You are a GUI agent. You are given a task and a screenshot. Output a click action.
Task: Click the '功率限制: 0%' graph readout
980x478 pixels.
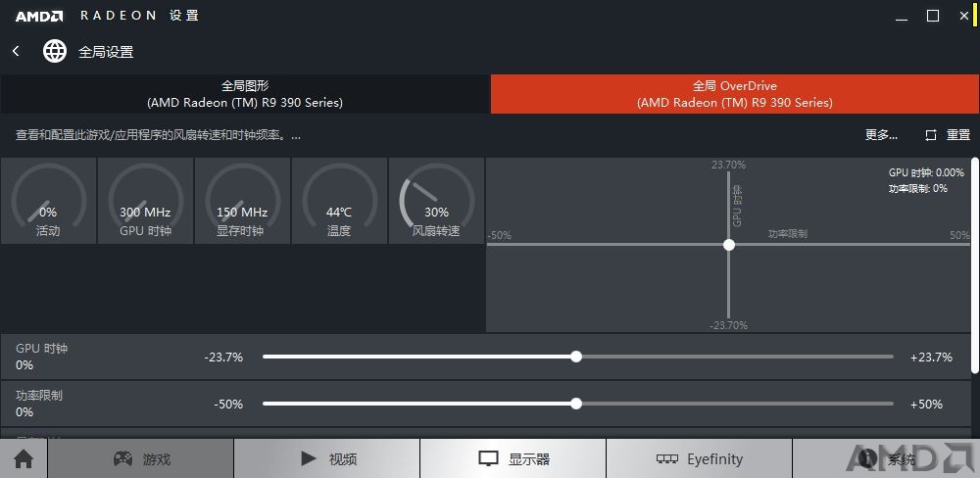tap(917, 188)
